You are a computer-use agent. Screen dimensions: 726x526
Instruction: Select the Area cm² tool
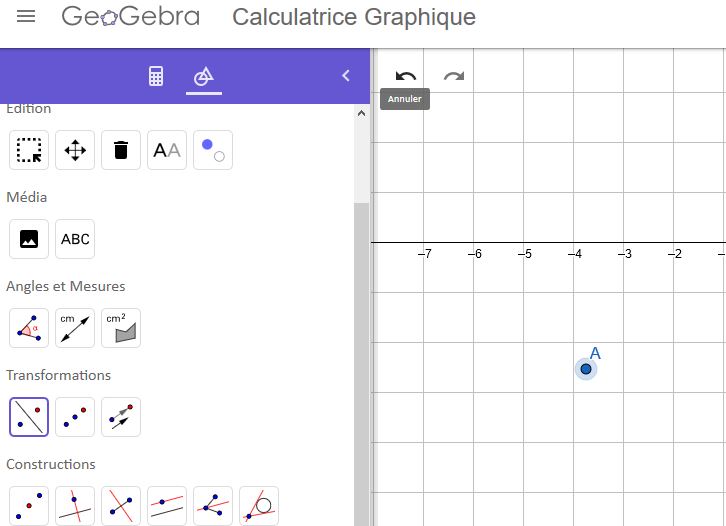(x=121, y=328)
